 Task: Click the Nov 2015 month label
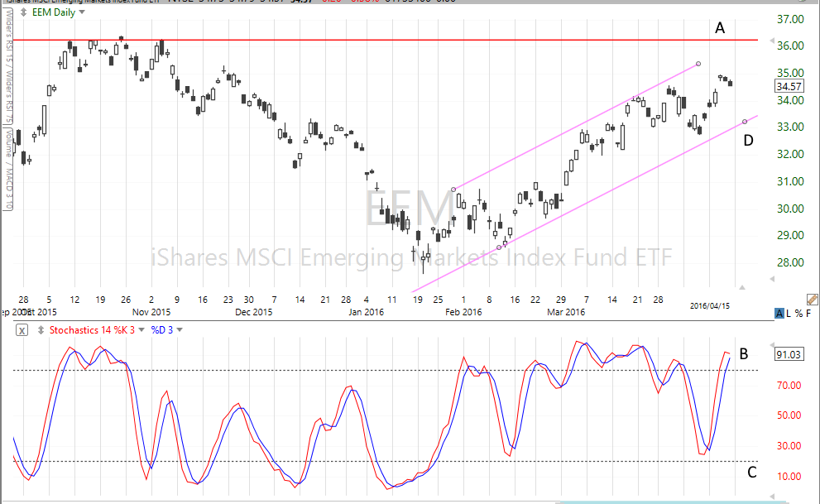(151, 312)
